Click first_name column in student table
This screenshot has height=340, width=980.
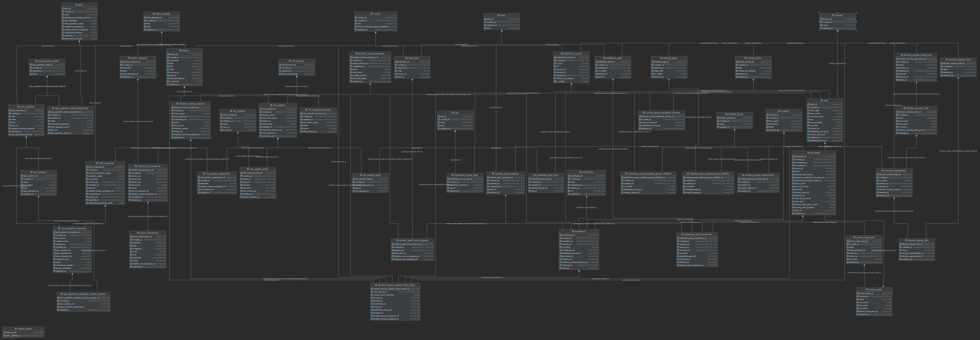pos(784,121)
